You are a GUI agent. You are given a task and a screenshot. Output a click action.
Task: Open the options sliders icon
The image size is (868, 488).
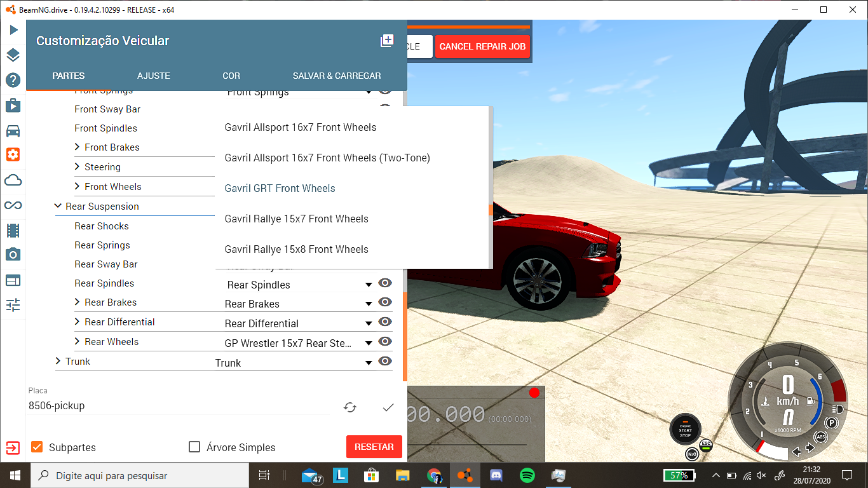(13, 305)
